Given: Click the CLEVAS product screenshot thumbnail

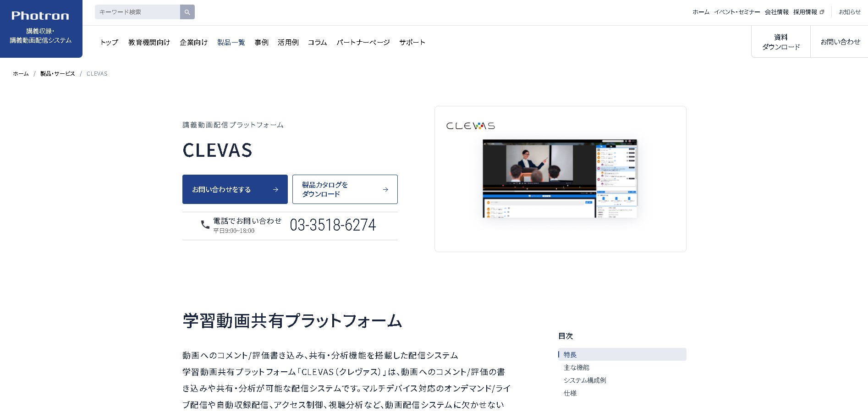Looking at the screenshot, I should (x=560, y=179).
